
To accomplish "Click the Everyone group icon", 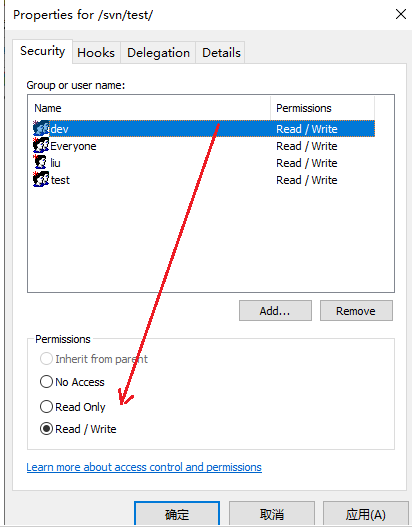I will click(41, 146).
